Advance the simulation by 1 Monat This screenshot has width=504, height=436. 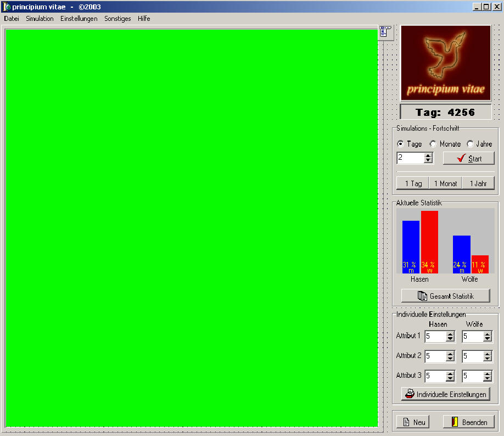[445, 183]
